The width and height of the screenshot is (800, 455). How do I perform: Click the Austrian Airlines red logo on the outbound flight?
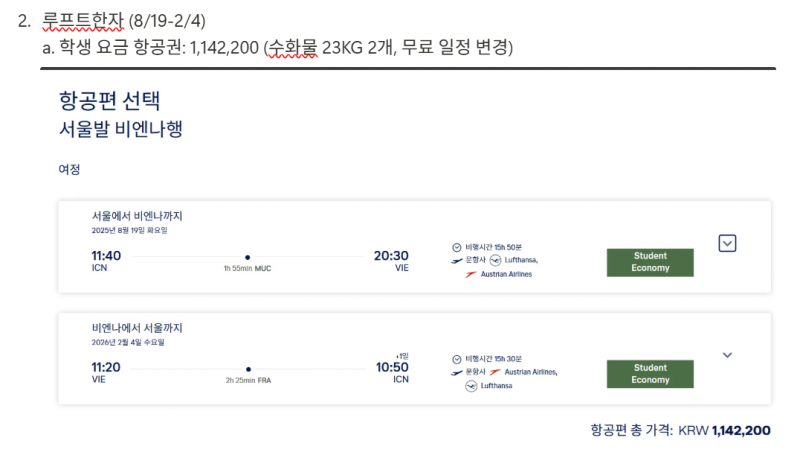(471, 274)
